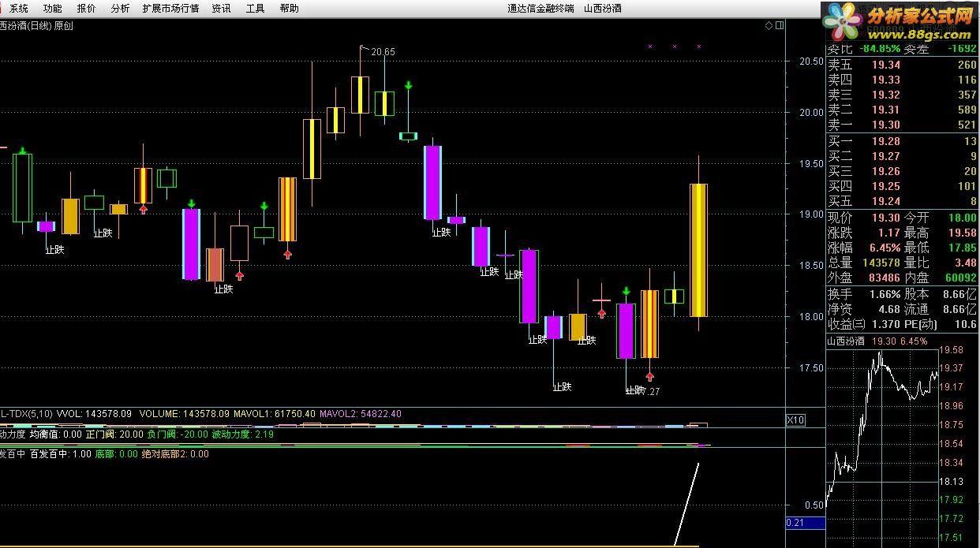Click the 换手 1.66% value
Viewport: 980px width, 548px height.
pos(885,294)
